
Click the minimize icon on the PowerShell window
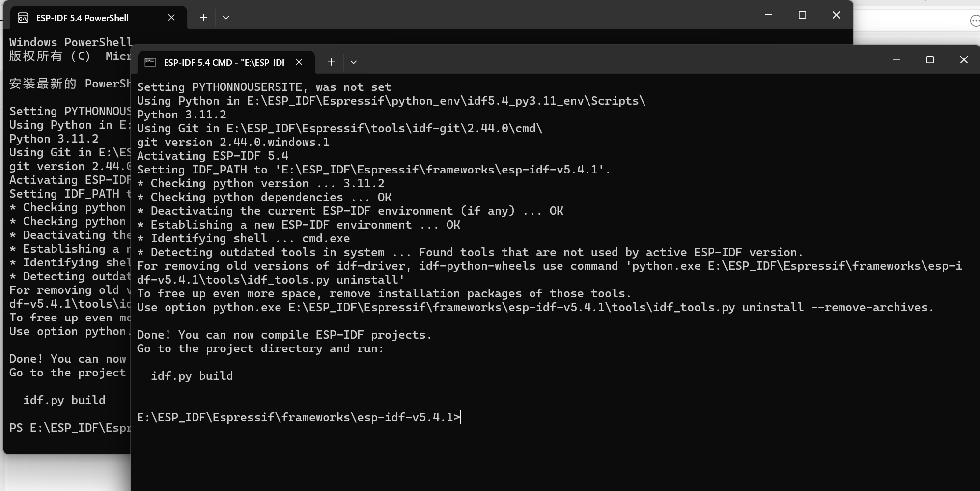[x=768, y=15]
